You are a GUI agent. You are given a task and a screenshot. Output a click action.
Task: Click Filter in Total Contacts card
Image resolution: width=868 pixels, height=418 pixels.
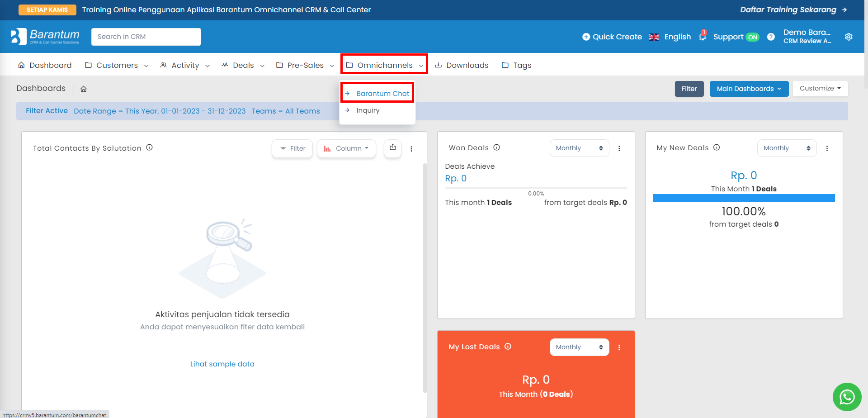pyautogui.click(x=292, y=148)
